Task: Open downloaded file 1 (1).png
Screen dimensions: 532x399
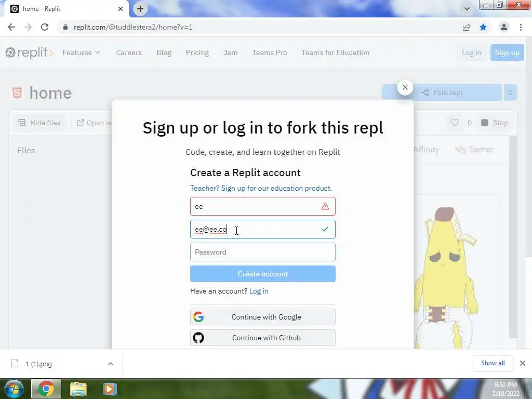Action: (38, 364)
